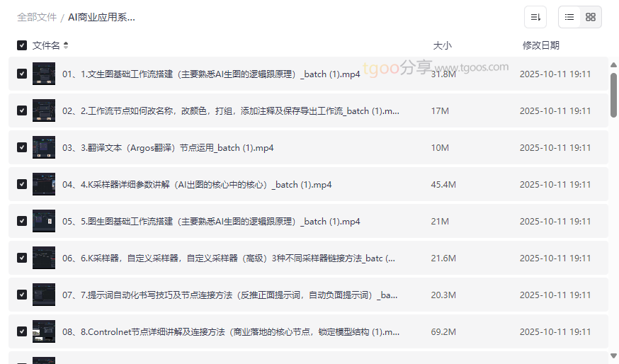
Task: Sort files by 文件名 column arrow
Action: point(66,45)
